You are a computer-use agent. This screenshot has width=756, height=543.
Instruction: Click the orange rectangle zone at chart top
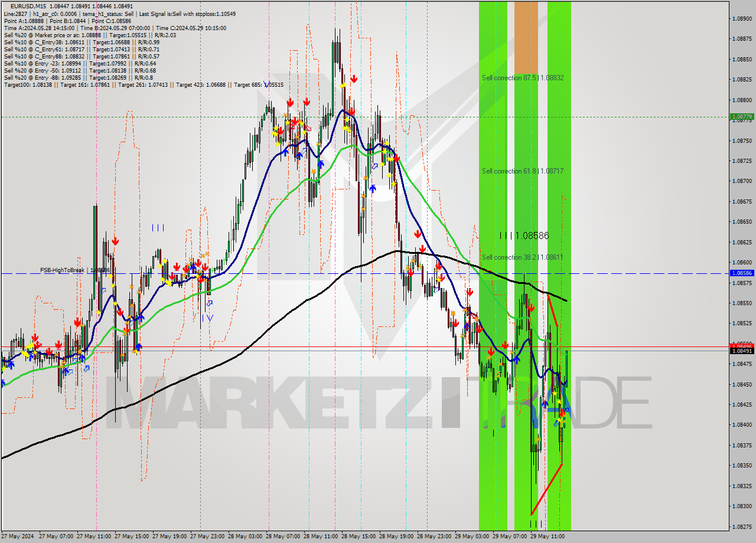click(526, 37)
